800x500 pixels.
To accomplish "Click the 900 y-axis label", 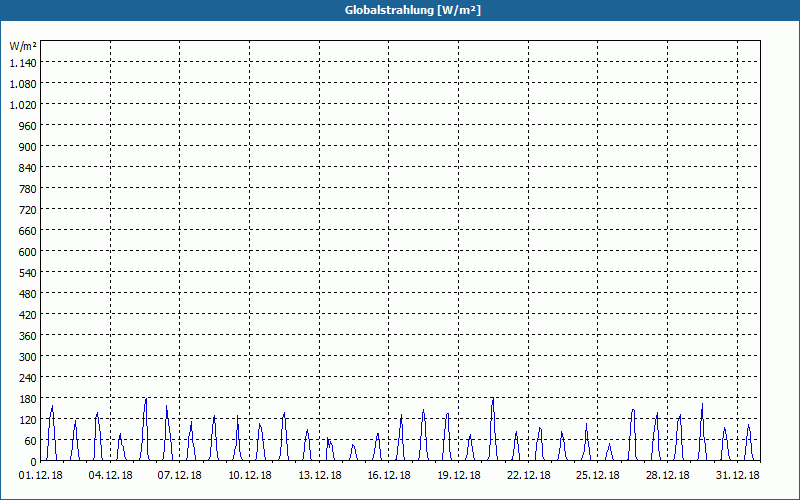I will (x=28, y=147).
